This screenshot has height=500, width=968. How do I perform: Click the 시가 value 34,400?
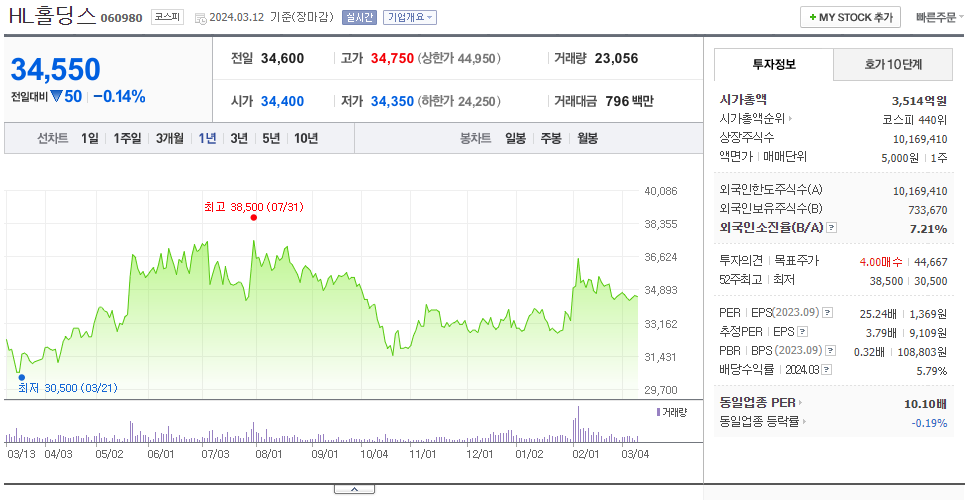coord(283,101)
